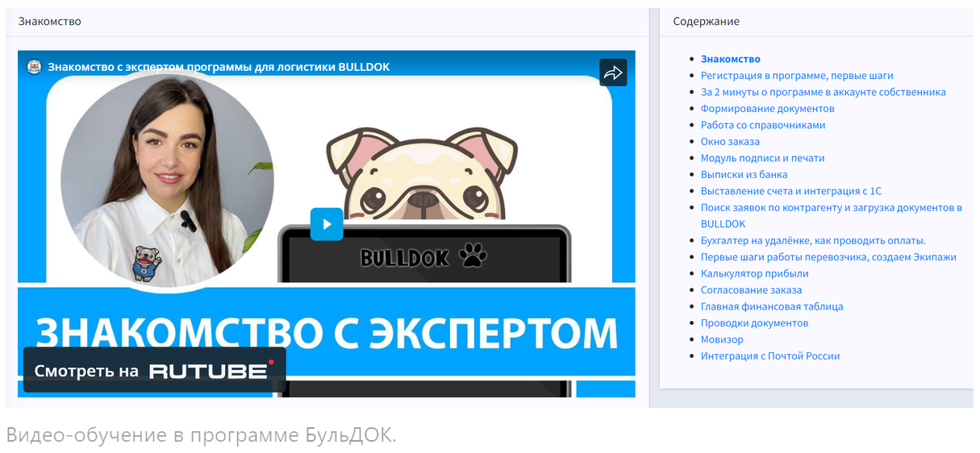Select 'Знакомство' in the contents list
The height and width of the screenshot is (453, 980).
tap(730, 59)
